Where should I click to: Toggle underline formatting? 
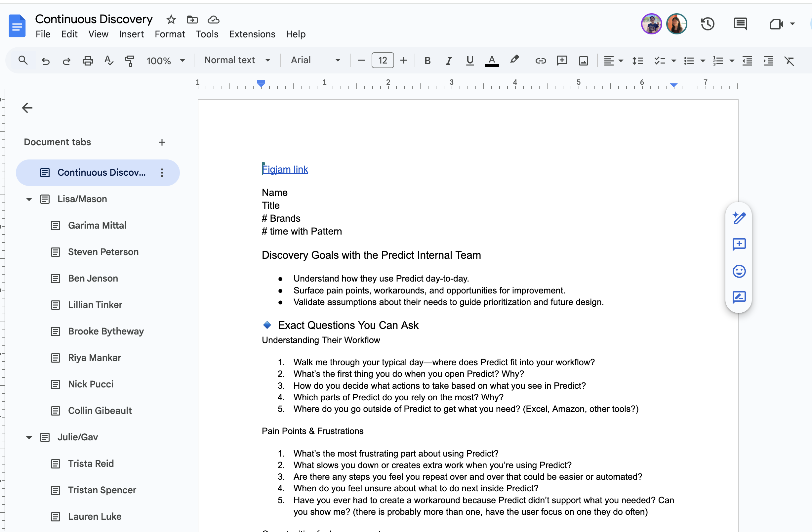pos(470,61)
